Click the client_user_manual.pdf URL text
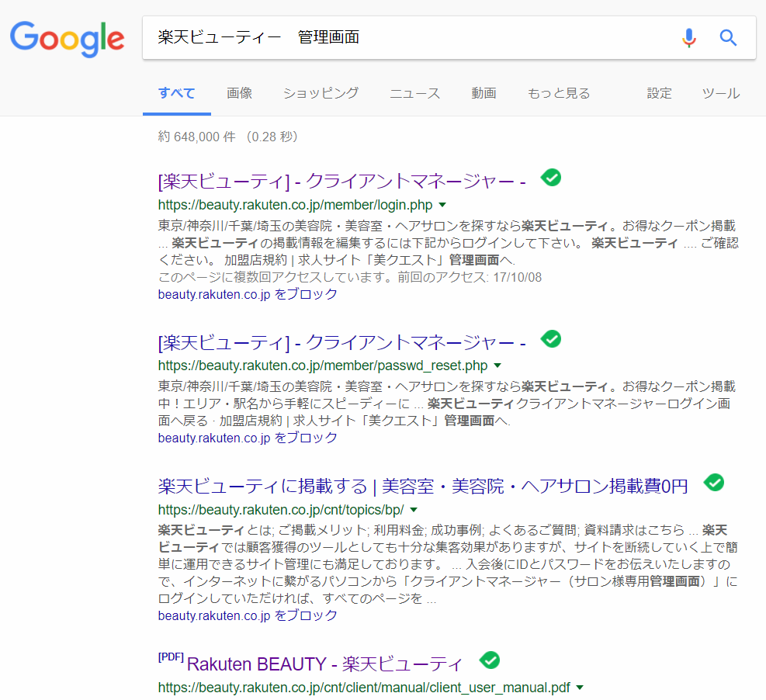 tap(364, 688)
